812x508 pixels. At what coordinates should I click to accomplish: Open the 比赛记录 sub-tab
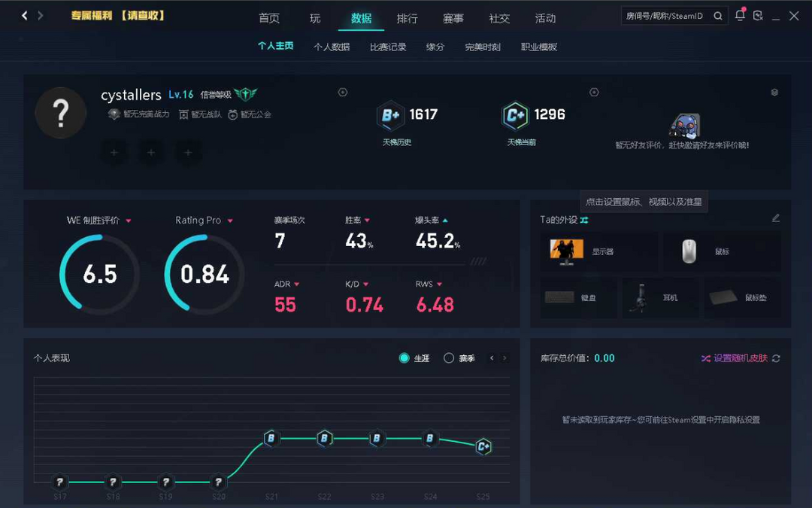[x=388, y=47]
